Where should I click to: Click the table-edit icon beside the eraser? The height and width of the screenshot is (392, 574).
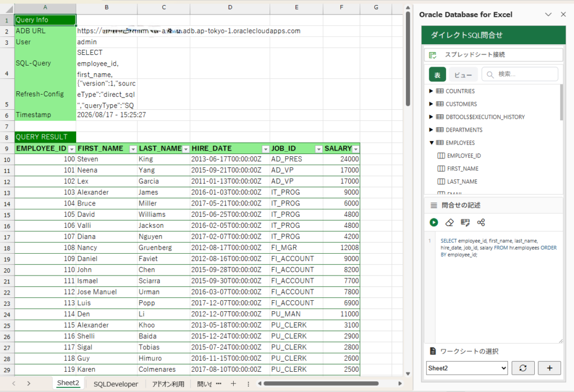coord(465,222)
